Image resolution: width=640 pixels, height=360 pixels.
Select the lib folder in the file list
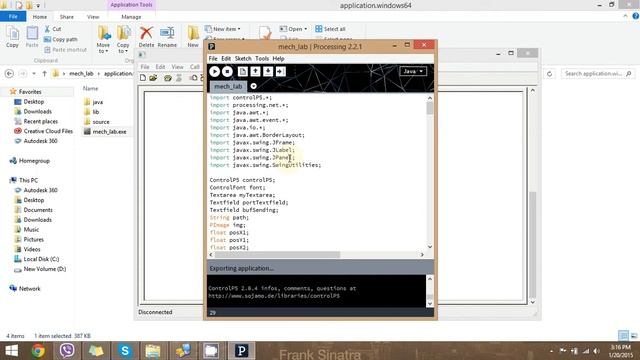(x=96, y=112)
